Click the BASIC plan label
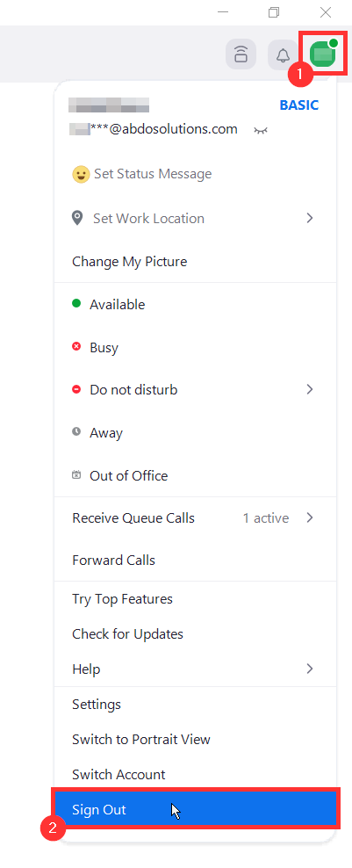352x868 pixels. click(x=298, y=105)
